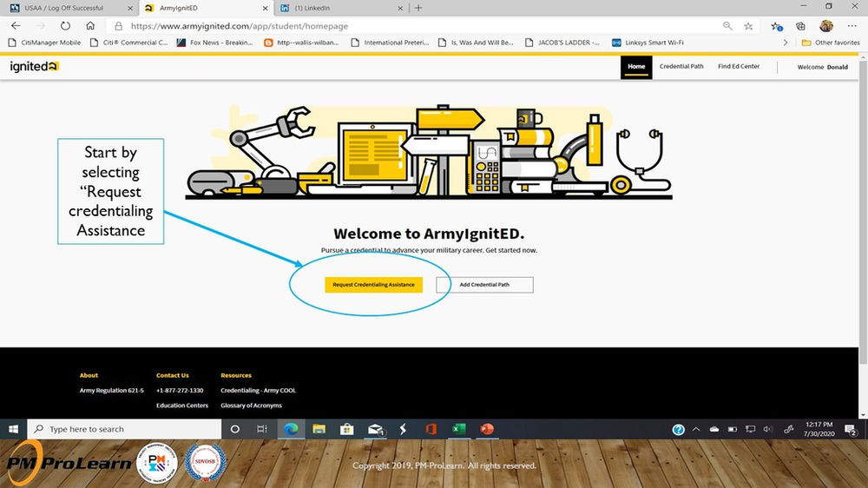Go to browser home page icon
868x488 pixels.
(90, 26)
